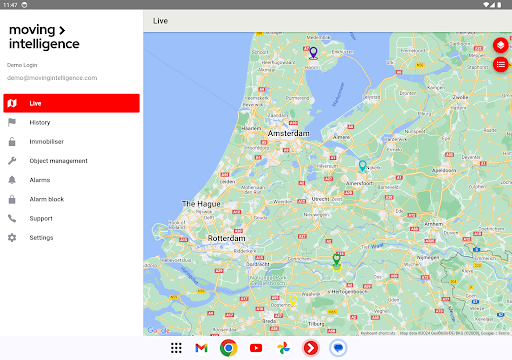Image resolution: width=512 pixels, height=360 pixels.
Task: Open YouTube from the taskbar
Action: point(256,348)
